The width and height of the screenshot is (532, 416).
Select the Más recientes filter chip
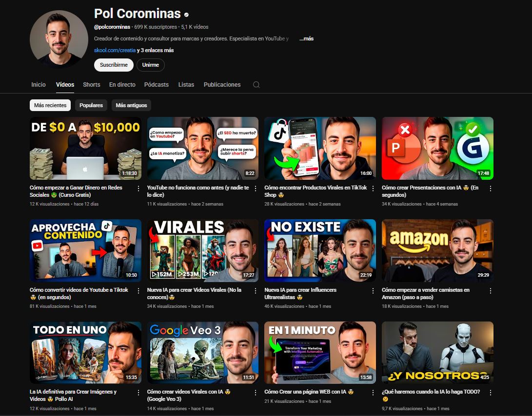coord(50,105)
